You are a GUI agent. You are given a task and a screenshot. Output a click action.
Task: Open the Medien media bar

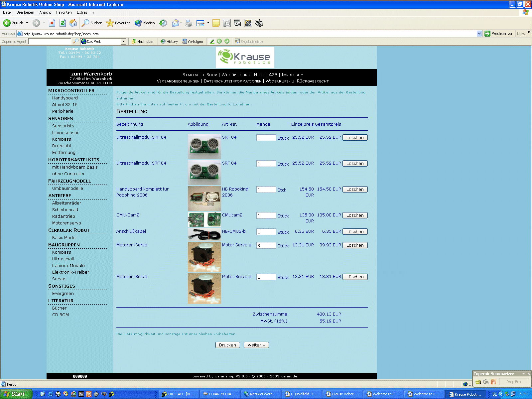point(145,23)
